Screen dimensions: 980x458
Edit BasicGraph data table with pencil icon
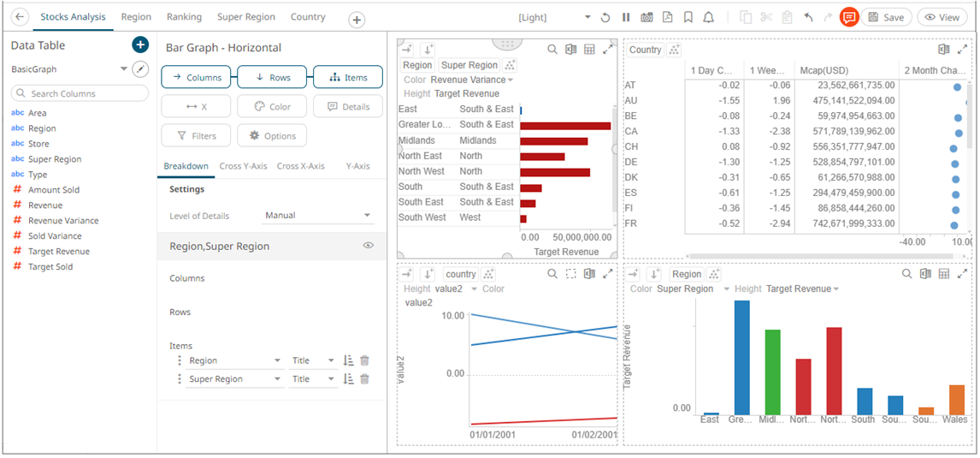tap(140, 68)
